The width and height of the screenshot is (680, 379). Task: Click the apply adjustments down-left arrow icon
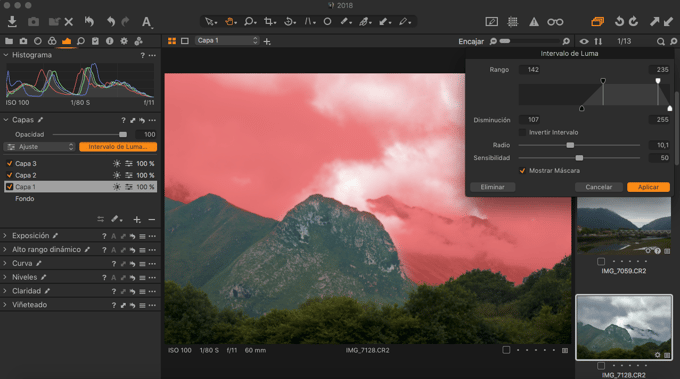click(669, 21)
